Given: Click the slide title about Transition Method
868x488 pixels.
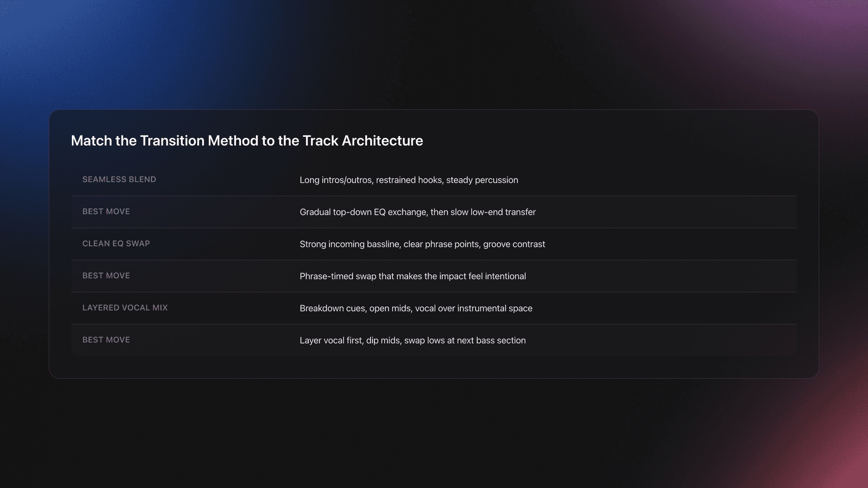Looking at the screenshot, I should tap(247, 141).
